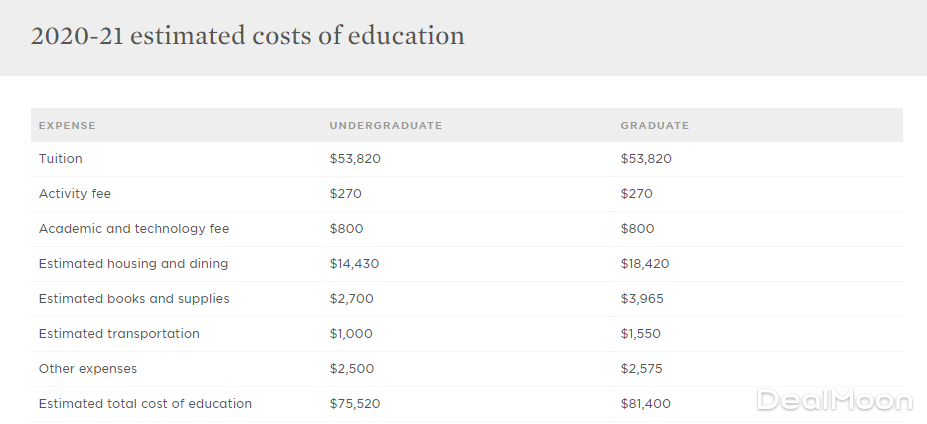This screenshot has width=927, height=424.
Task: Click the 2020-21 estimated costs heading
Action: (247, 36)
